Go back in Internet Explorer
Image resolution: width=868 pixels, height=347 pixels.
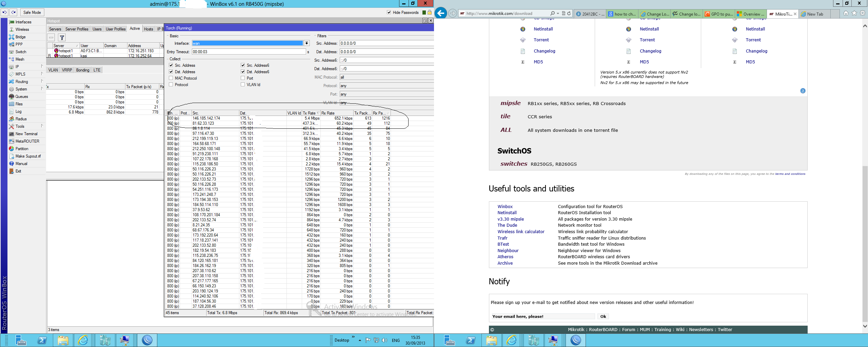[x=440, y=13]
